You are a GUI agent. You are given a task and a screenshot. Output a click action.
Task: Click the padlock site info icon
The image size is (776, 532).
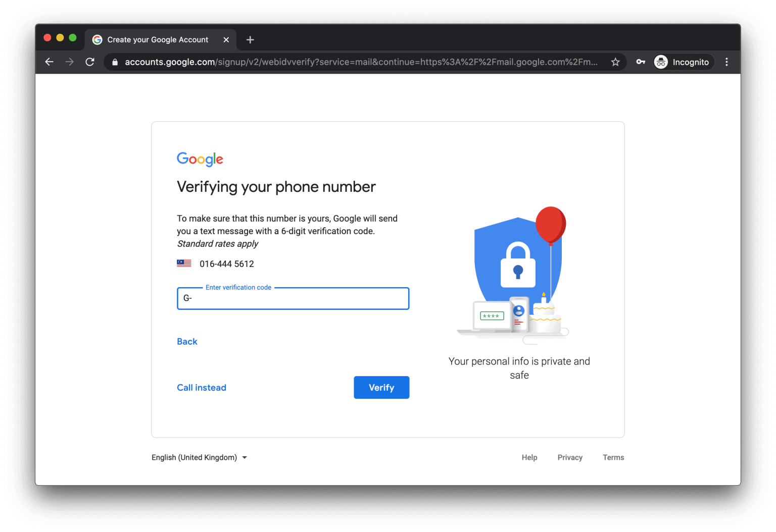[115, 62]
